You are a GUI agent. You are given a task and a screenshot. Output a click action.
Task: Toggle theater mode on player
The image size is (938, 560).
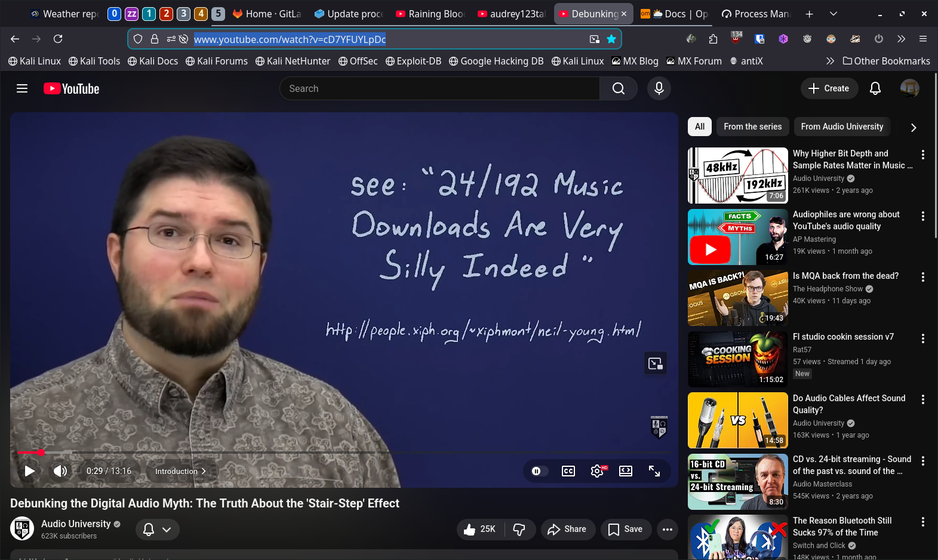coord(625,471)
